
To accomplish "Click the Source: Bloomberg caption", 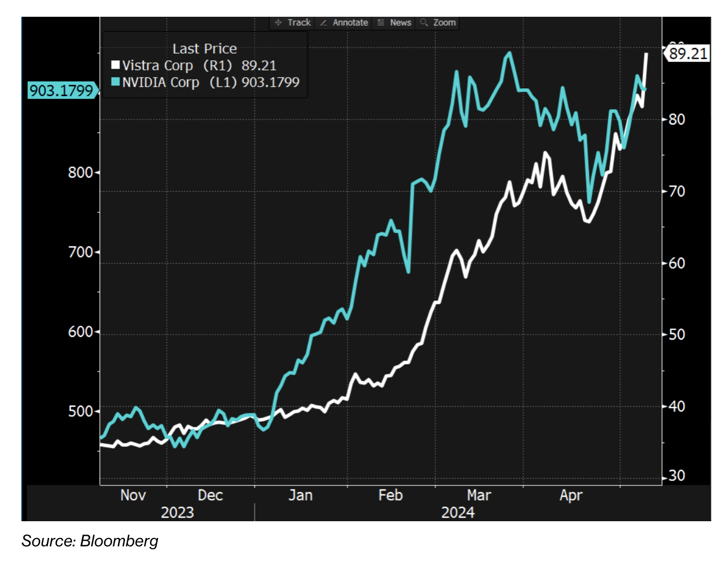I will coord(90,541).
